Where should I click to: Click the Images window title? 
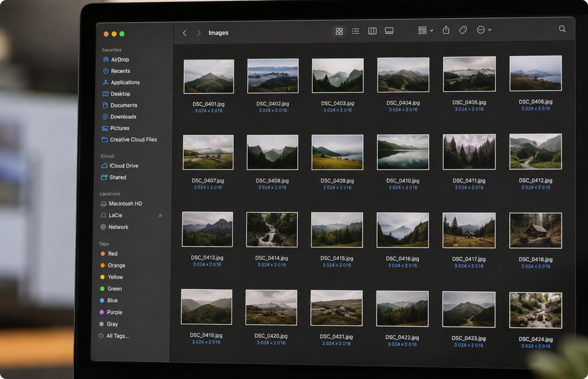[219, 33]
